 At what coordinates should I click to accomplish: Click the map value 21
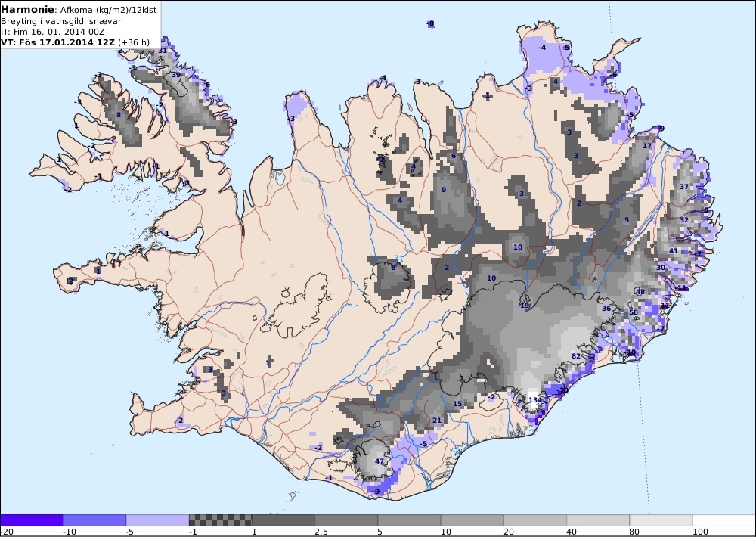point(437,421)
